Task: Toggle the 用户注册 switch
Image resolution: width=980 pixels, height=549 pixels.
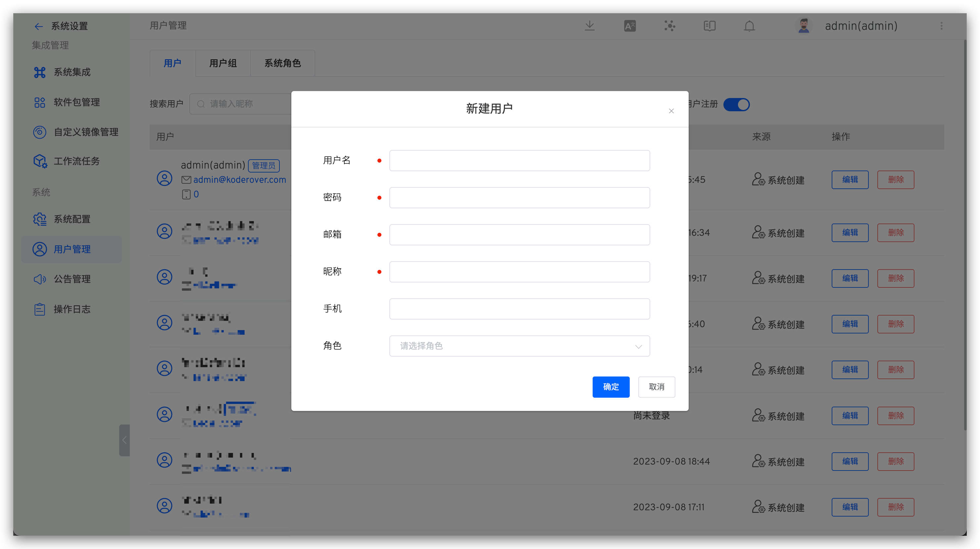Action: click(x=737, y=104)
